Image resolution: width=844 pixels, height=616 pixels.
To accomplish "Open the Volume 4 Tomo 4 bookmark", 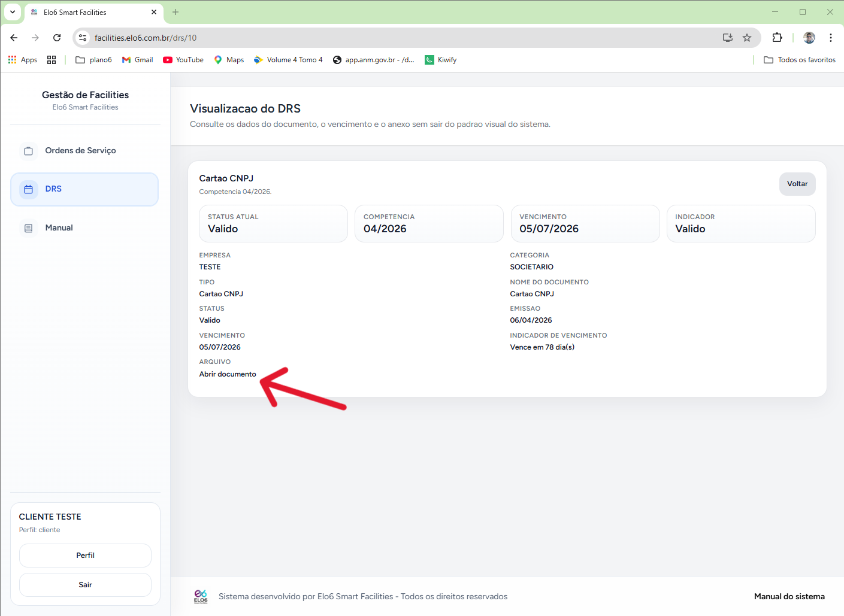I will (x=288, y=60).
